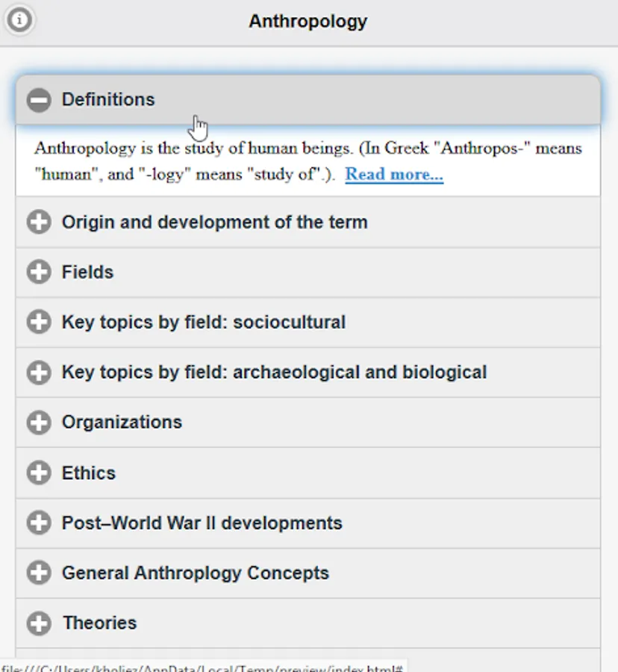
Task: Click plus icon next to Fields
Action: [x=39, y=273]
